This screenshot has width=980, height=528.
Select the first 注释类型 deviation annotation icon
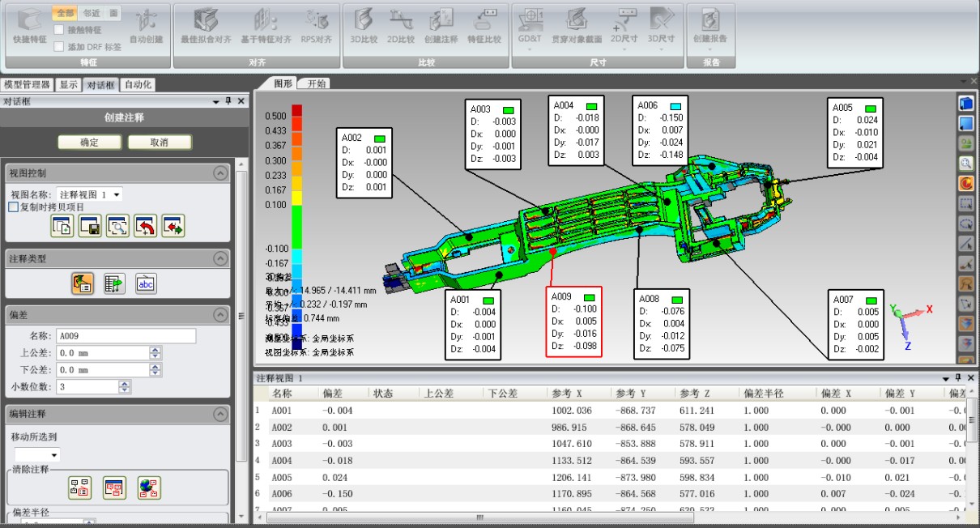pyautogui.click(x=83, y=283)
